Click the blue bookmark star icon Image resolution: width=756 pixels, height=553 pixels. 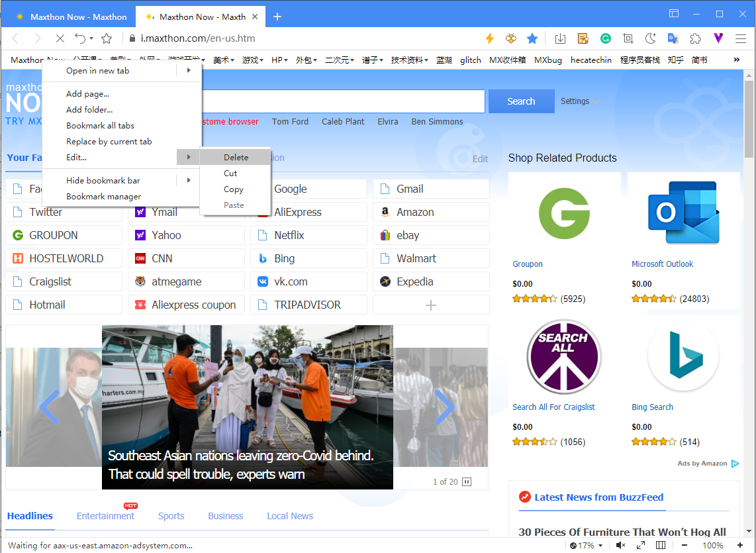[x=532, y=38]
